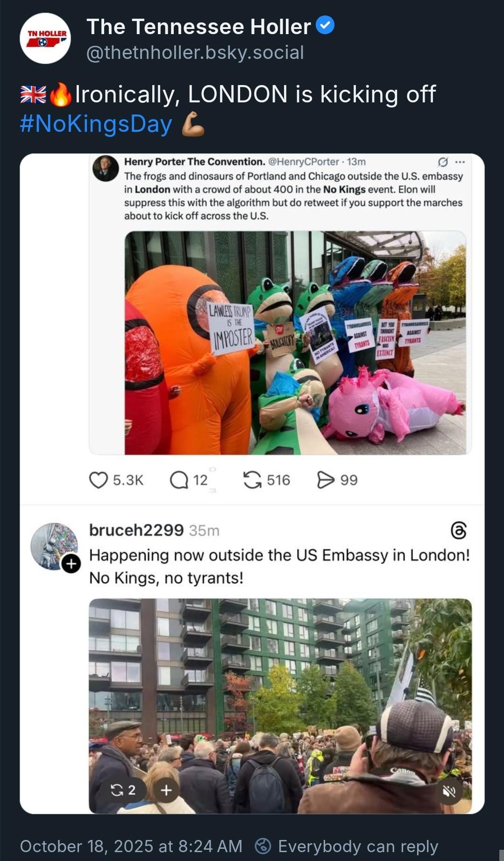Viewport: 504px width, 861px height.
Task: Open Henry Porter's profile picture
Action: click(106, 168)
